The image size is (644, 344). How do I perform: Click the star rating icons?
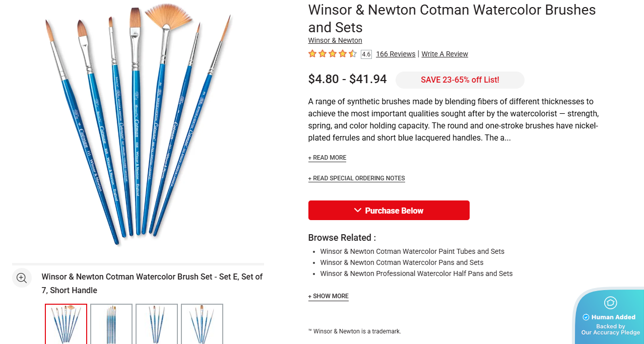[x=333, y=54]
